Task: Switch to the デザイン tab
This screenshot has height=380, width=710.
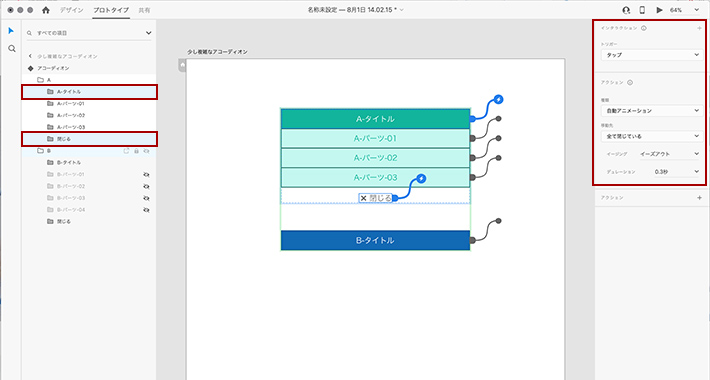Action: click(72, 10)
